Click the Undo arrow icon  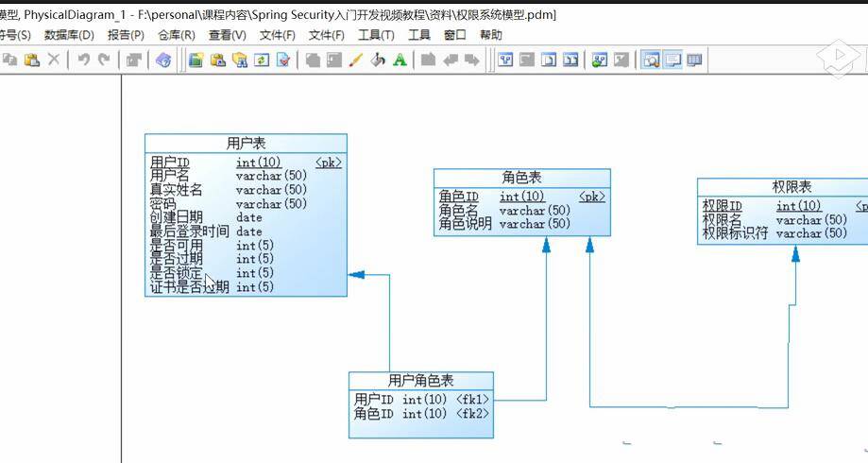[84, 60]
